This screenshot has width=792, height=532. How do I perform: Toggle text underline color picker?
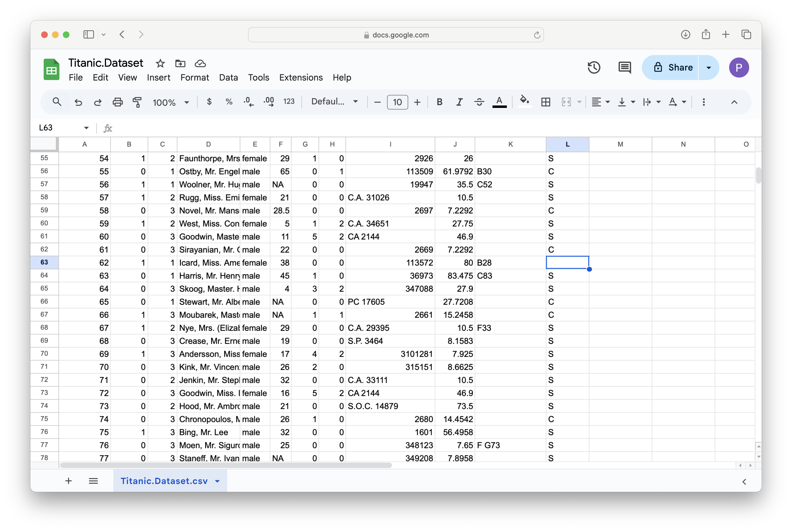click(x=499, y=102)
